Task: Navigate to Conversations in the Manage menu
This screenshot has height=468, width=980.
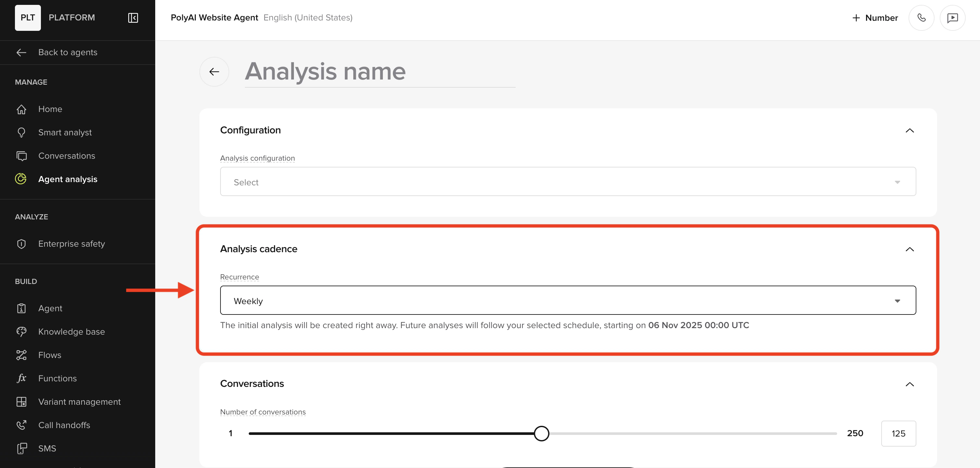Action: pyautogui.click(x=67, y=156)
